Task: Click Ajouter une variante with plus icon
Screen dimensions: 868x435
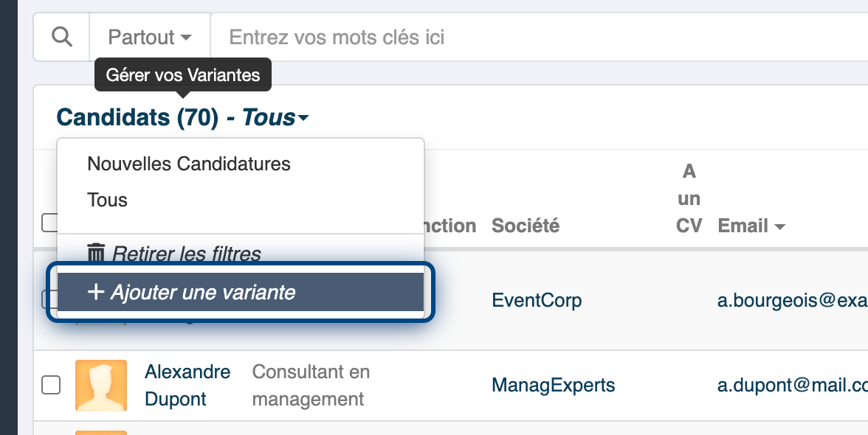Action: point(241,292)
